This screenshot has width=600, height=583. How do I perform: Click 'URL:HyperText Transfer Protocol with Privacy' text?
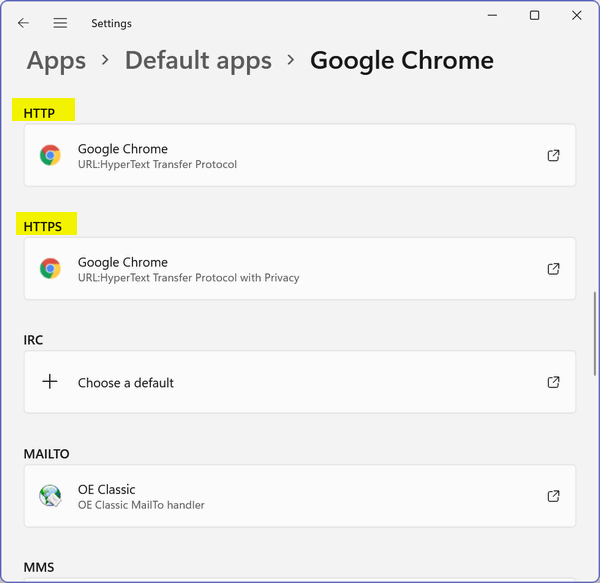pyautogui.click(x=189, y=278)
